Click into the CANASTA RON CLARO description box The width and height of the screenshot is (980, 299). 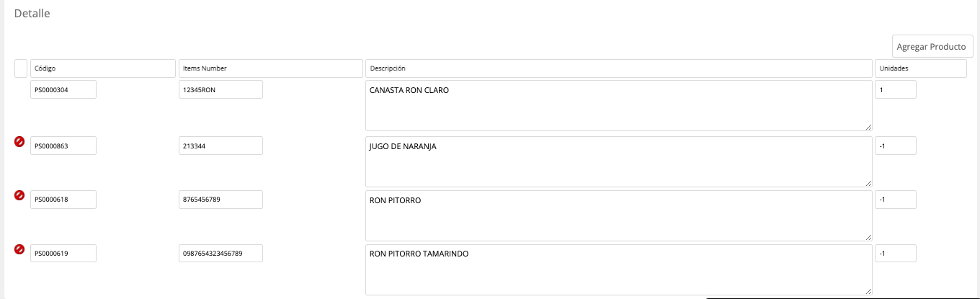(x=619, y=105)
